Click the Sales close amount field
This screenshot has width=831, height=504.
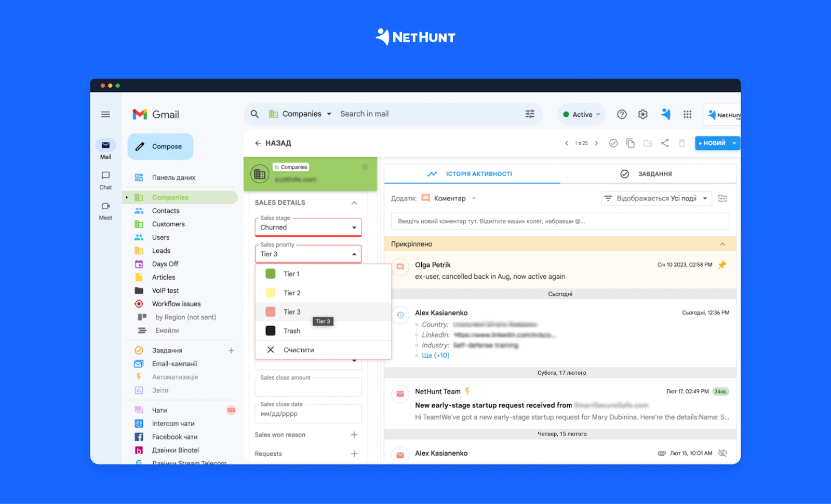tap(308, 387)
